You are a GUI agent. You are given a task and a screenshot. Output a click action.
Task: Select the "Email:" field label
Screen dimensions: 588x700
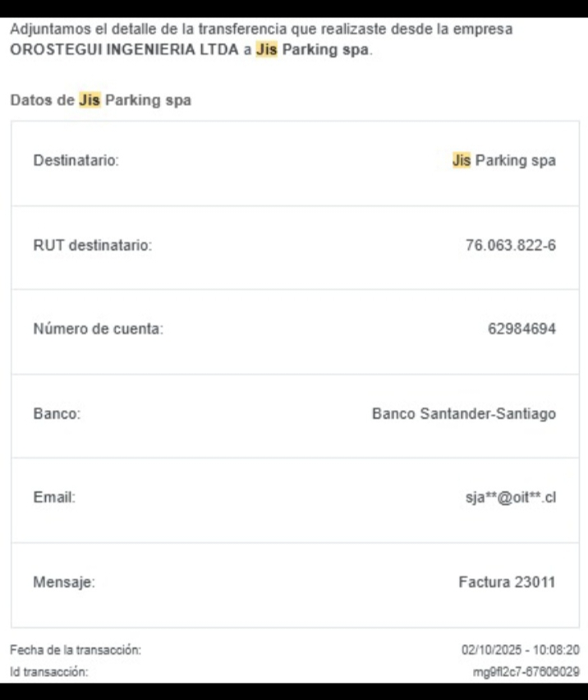(x=54, y=497)
